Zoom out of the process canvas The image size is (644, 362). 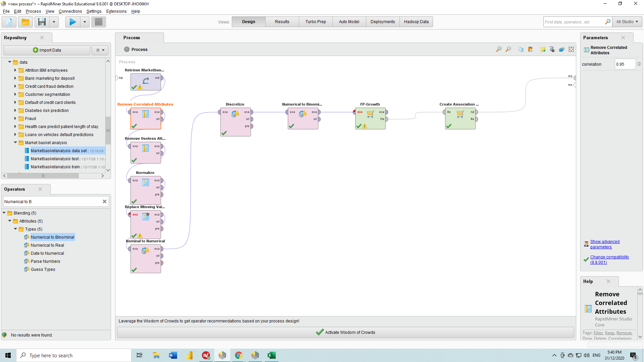click(x=508, y=50)
